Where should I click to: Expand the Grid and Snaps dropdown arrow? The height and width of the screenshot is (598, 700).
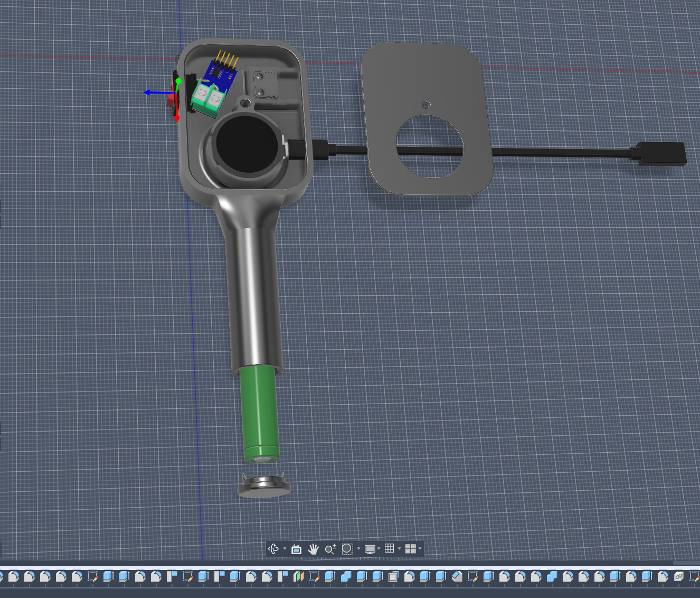click(x=399, y=549)
